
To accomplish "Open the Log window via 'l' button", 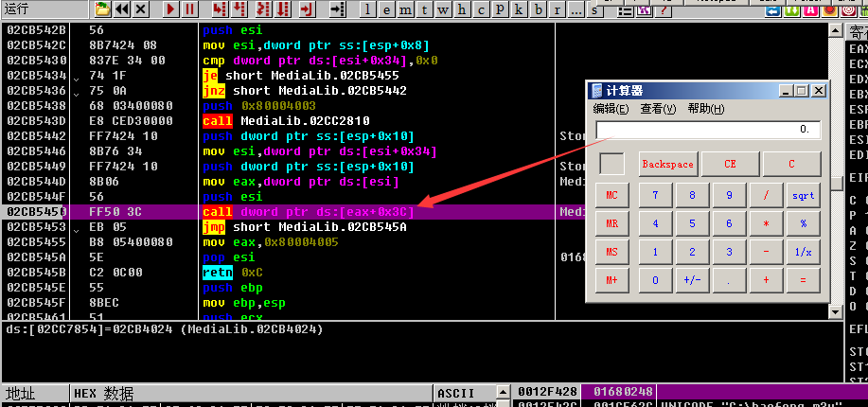I will pos(368,9).
